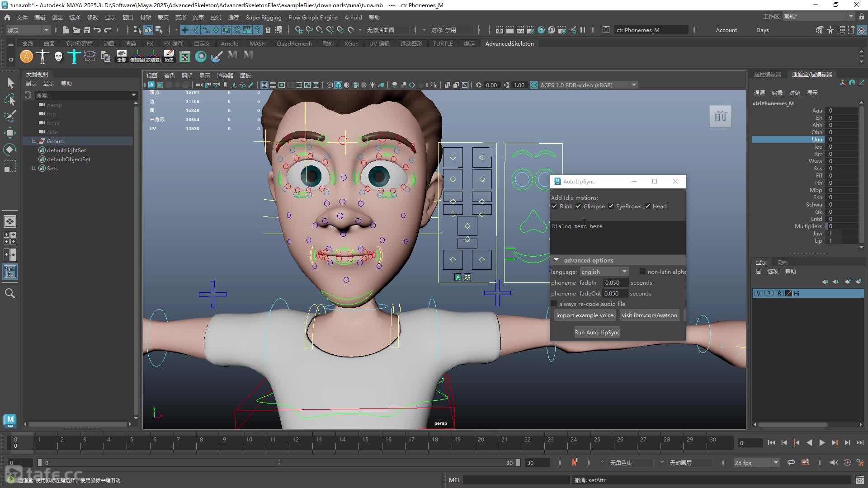Uncheck the Blink idle motion checkbox

[x=555, y=206]
